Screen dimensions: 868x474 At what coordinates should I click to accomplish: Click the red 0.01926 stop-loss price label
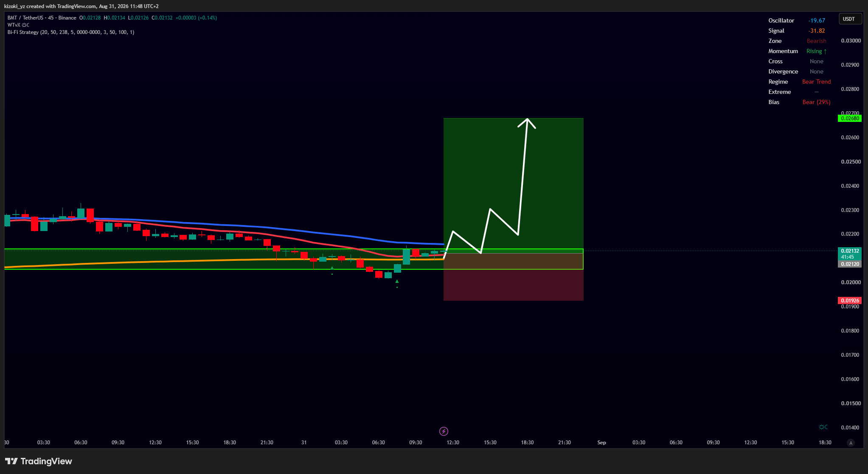click(x=850, y=301)
